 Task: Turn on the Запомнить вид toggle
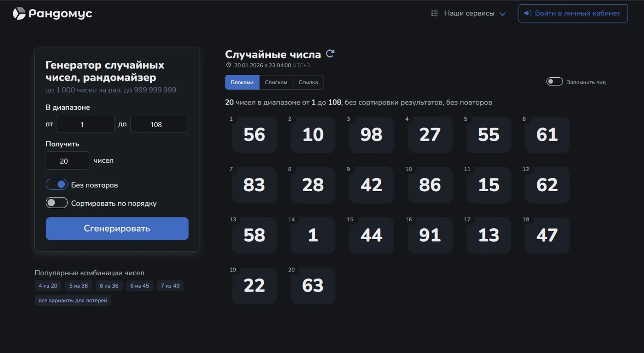[x=555, y=82]
